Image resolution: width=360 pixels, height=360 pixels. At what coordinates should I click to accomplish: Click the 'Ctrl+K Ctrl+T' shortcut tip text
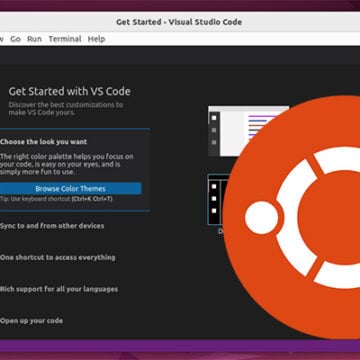pos(92,199)
